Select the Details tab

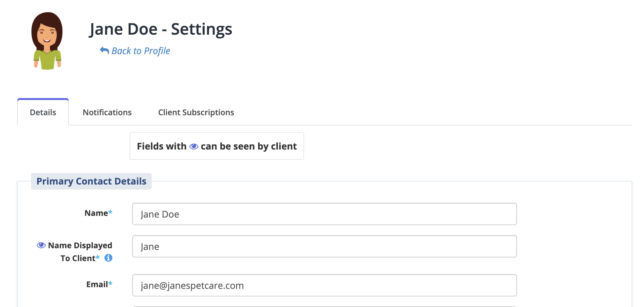coord(43,112)
